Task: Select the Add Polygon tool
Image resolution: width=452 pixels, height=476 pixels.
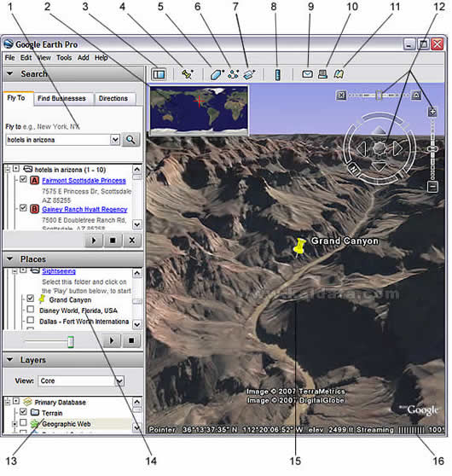Action: pos(217,74)
